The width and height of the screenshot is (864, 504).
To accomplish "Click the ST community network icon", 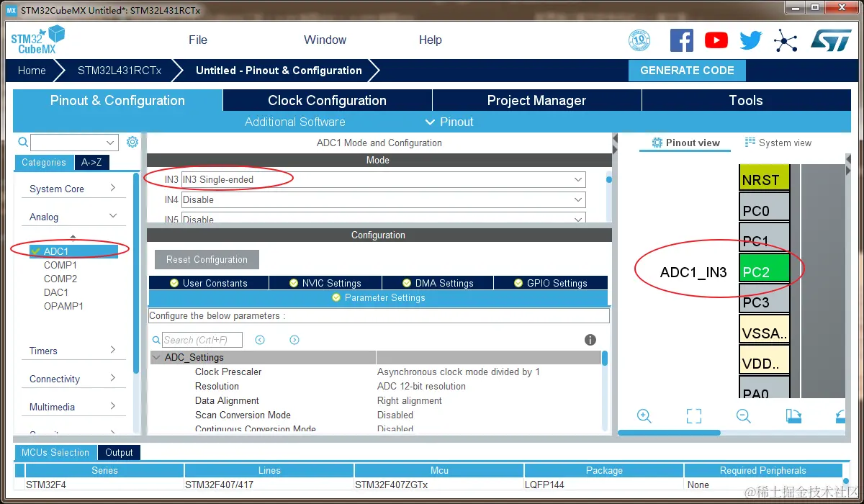I will point(786,40).
